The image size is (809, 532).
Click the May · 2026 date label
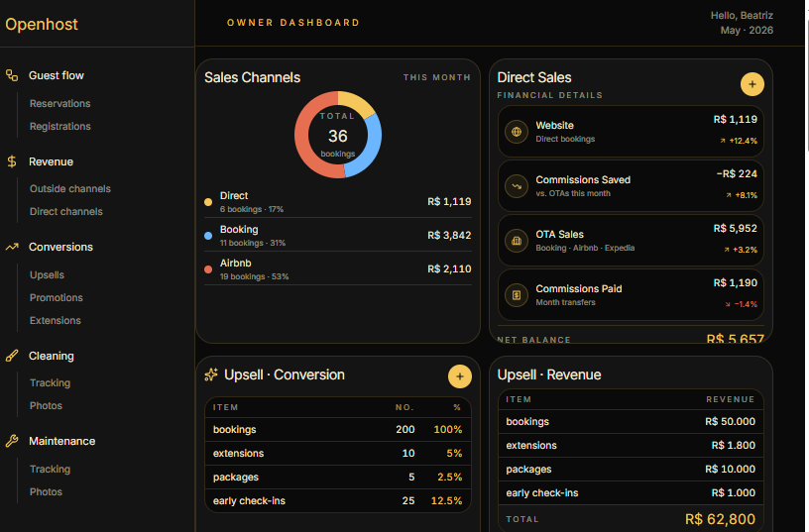point(747,31)
